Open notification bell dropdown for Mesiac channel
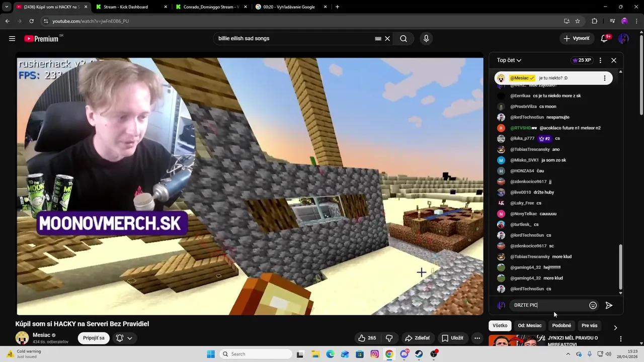The image size is (644, 362). 124,338
